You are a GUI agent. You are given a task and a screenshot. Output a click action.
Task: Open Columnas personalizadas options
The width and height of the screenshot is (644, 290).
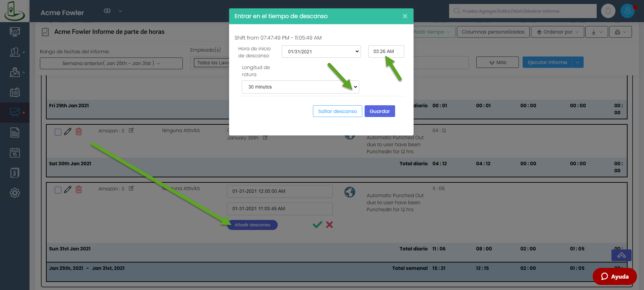tap(493, 32)
